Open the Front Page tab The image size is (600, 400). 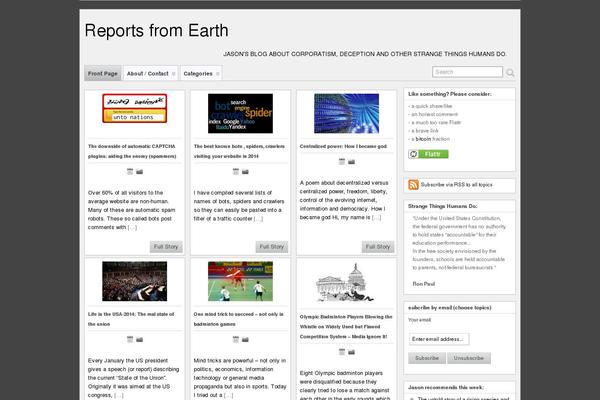pyautogui.click(x=103, y=73)
